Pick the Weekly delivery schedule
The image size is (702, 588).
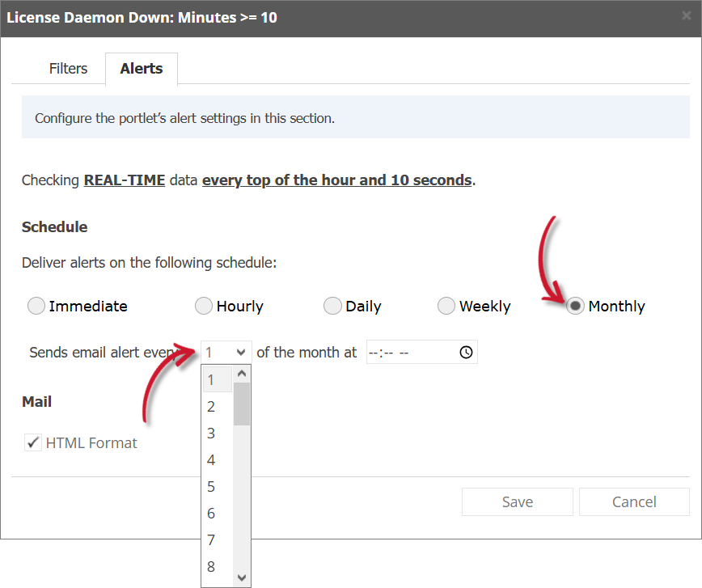point(446,306)
